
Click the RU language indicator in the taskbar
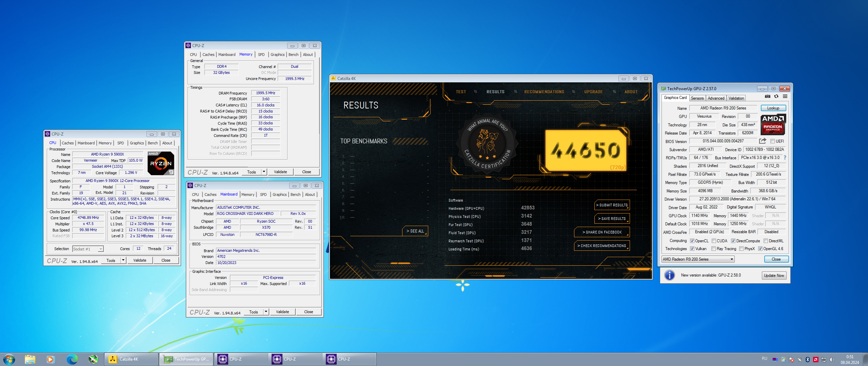tap(765, 359)
